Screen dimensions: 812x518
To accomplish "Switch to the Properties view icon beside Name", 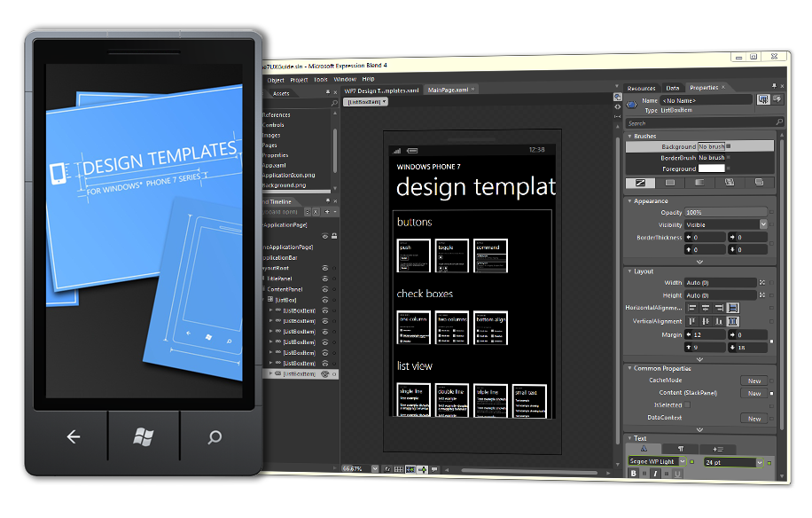I will pos(763,99).
